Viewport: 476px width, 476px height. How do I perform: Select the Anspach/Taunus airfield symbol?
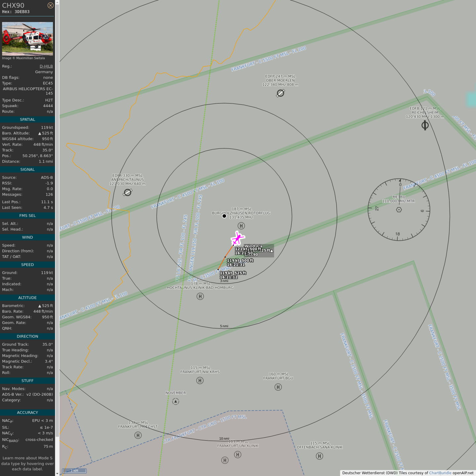pyautogui.click(x=128, y=192)
